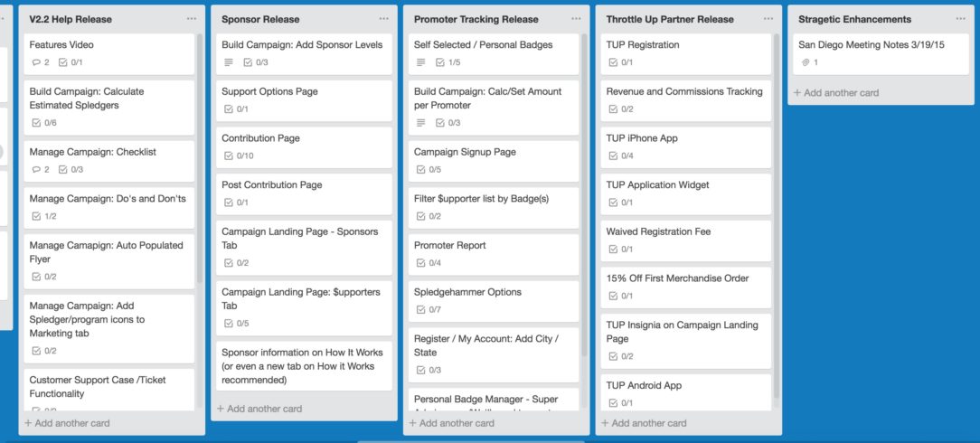Open the Throttle Up Partner Release list menu
Screen dimensions: 980x443
coord(768,19)
